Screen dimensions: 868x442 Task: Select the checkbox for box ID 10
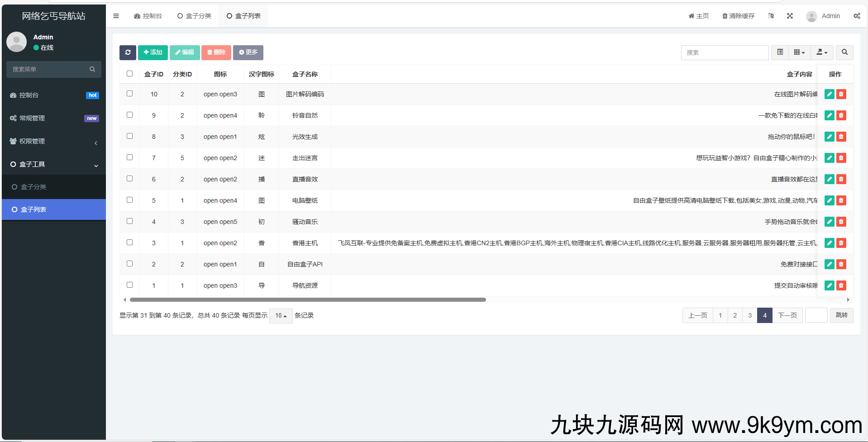click(130, 93)
